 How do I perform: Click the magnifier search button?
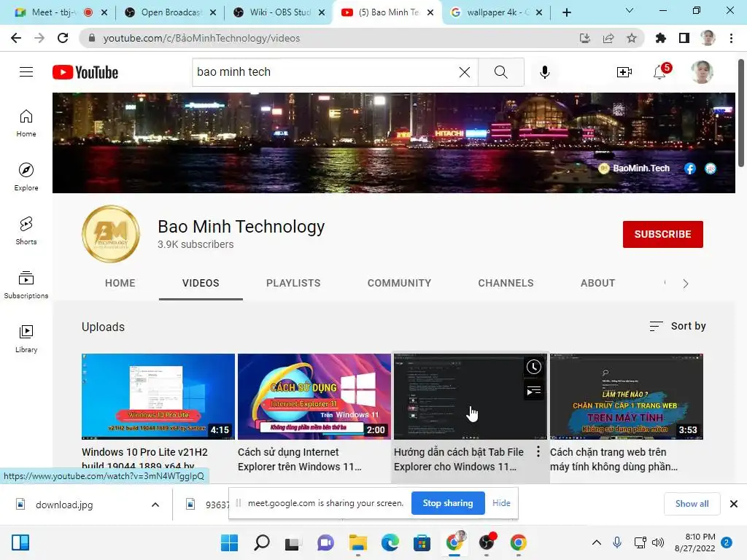500,72
